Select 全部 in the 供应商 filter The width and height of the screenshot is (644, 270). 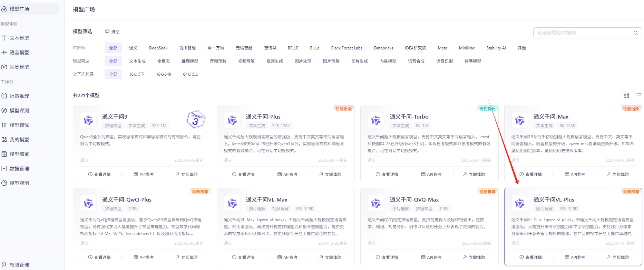pos(113,48)
